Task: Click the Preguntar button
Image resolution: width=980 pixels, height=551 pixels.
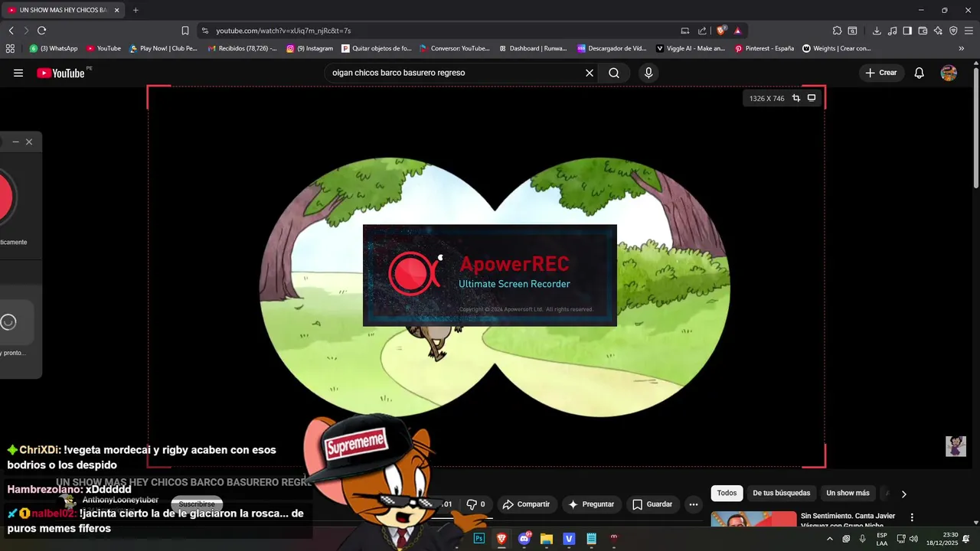Action: [x=590, y=504]
